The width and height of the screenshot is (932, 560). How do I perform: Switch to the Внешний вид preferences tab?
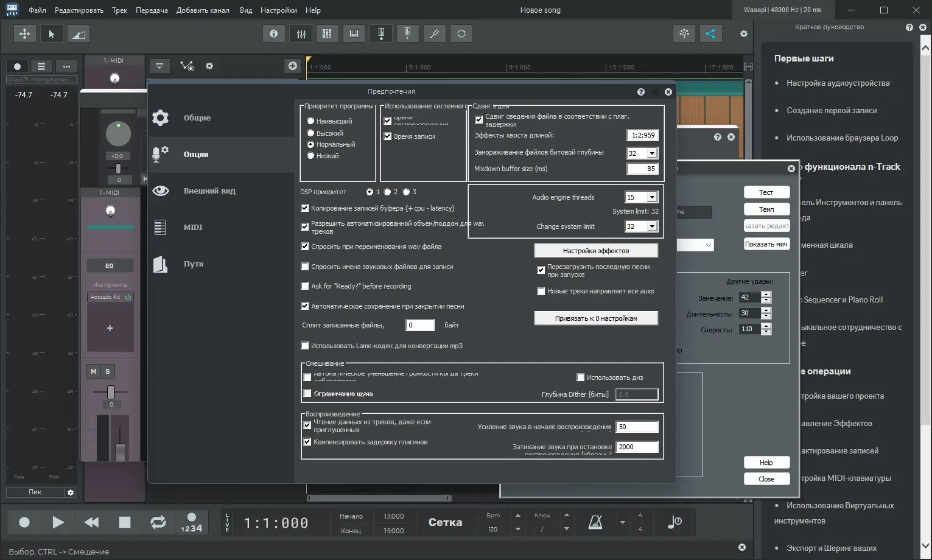[x=209, y=191]
